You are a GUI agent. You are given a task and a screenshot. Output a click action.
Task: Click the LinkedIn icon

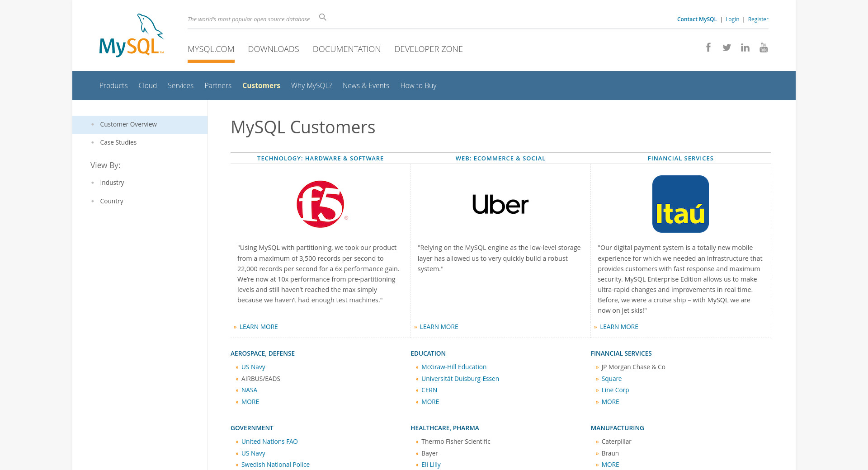[745, 47]
